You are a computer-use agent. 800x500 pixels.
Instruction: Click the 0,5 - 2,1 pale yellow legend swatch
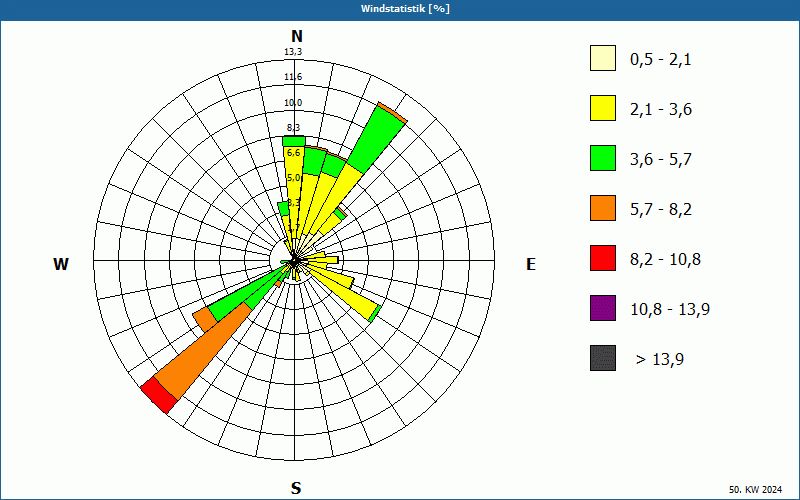click(x=603, y=58)
